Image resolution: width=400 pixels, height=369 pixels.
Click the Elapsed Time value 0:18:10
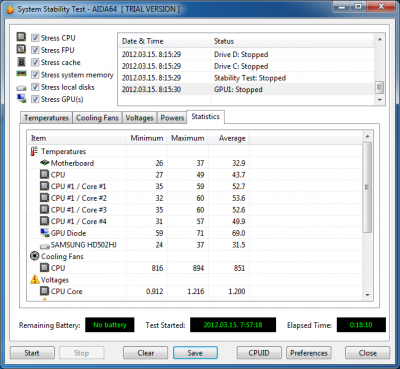tap(361, 325)
